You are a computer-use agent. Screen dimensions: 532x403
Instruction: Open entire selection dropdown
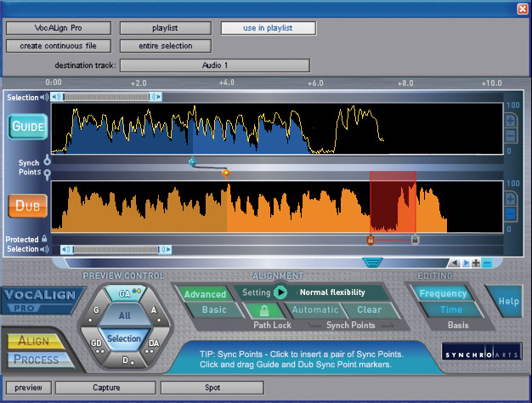click(165, 46)
